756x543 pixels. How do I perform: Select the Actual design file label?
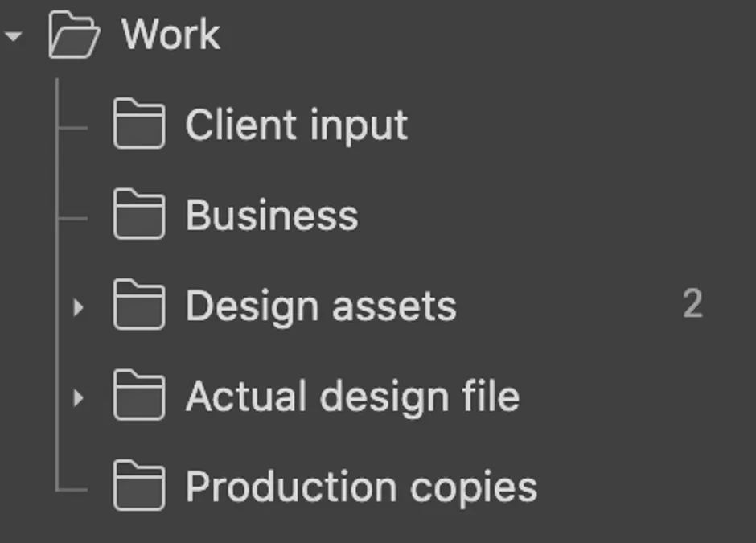pos(353,397)
